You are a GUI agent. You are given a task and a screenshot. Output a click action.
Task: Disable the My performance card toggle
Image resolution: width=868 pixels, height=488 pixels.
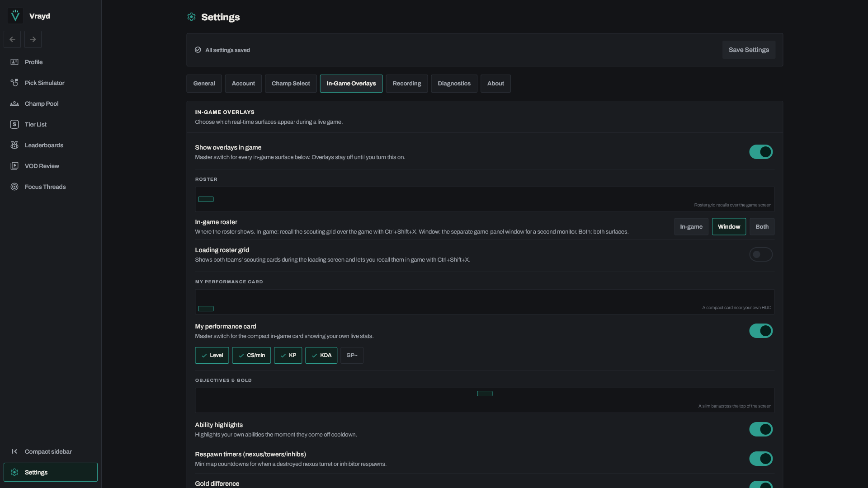pyautogui.click(x=761, y=331)
